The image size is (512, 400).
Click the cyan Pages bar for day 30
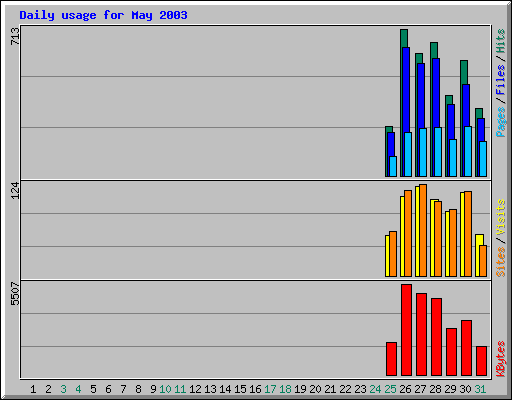[468, 151]
